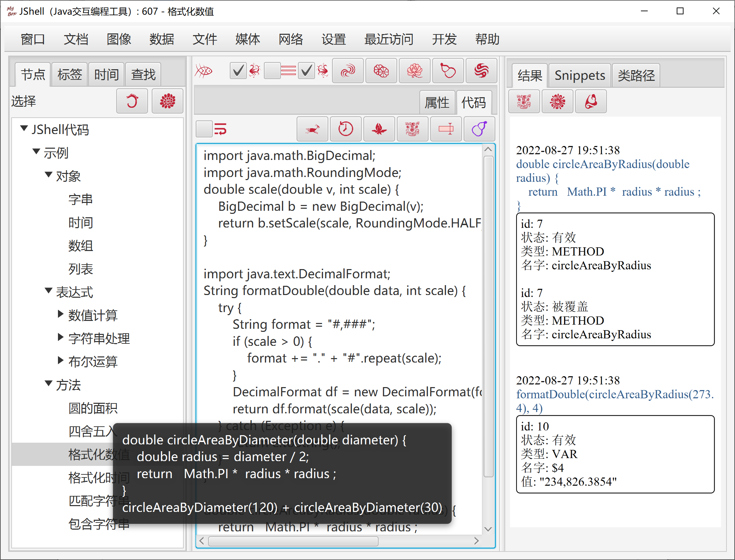Image resolution: width=735 pixels, height=560 pixels.
Task: Switch to the 属性 tab
Action: coord(437,102)
